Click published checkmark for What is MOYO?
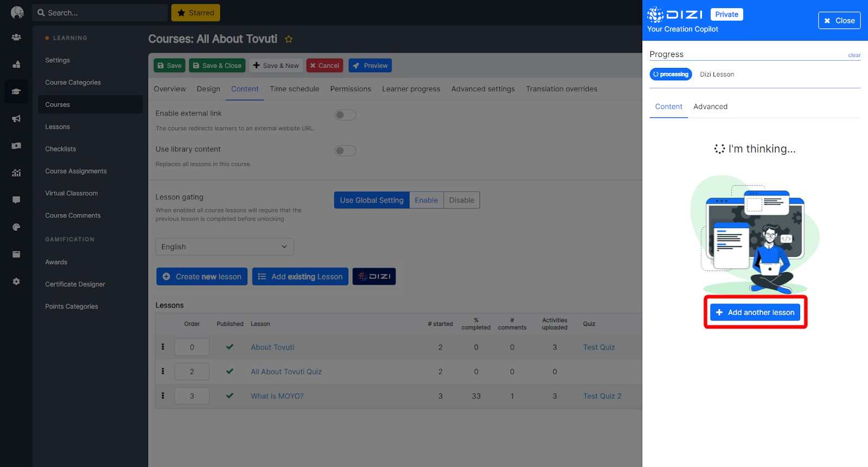 coord(229,395)
